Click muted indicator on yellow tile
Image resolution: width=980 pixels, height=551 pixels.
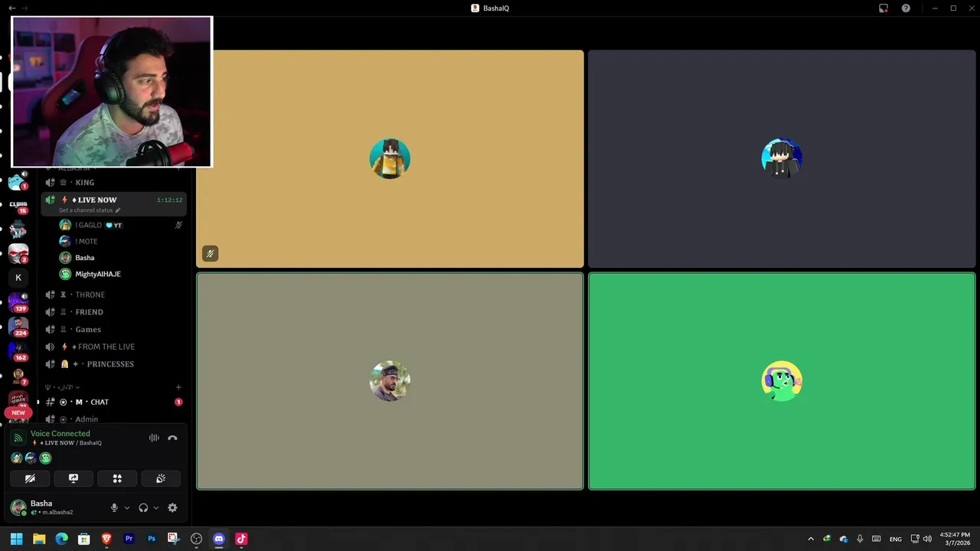coord(210,253)
